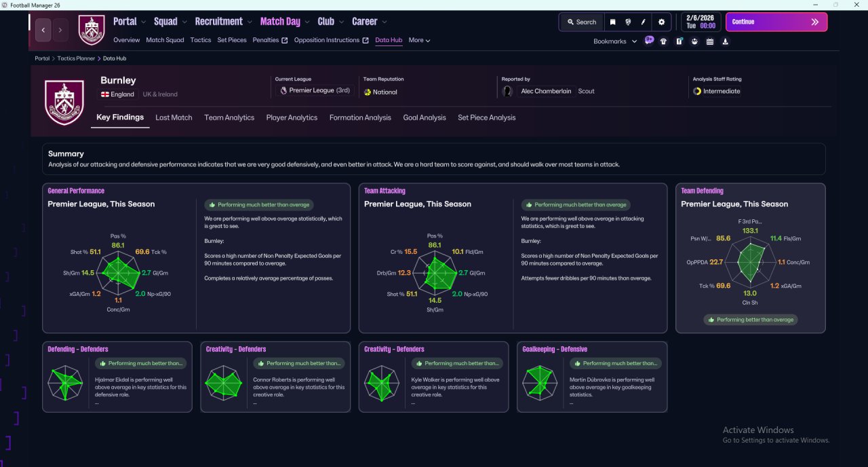Click the England flag icon
This screenshot has height=467, width=868.
pyautogui.click(x=105, y=94)
